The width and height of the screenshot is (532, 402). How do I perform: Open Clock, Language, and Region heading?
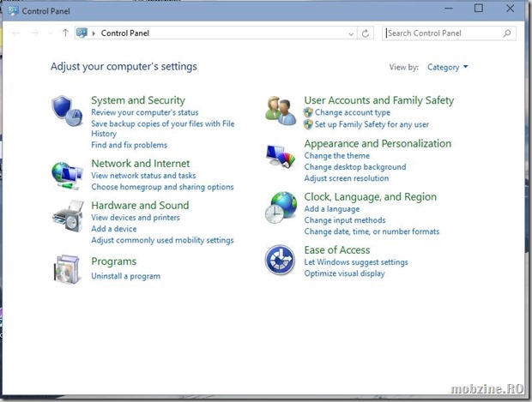point(371,197)
